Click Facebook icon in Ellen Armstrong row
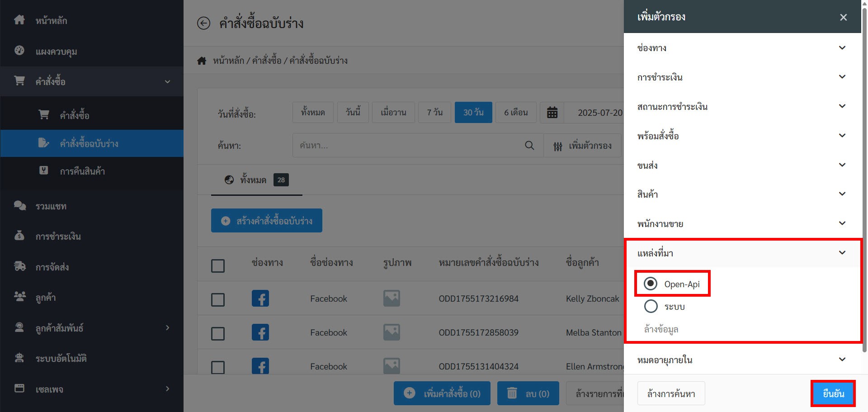The image size is (868, 412). (x=260, y=366)
